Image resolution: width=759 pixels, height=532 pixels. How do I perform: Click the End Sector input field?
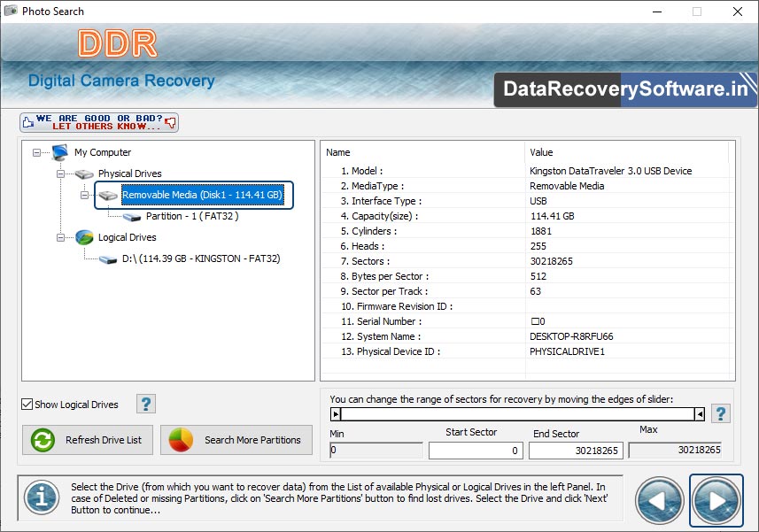pyautogui.click(x=576, y=451)
